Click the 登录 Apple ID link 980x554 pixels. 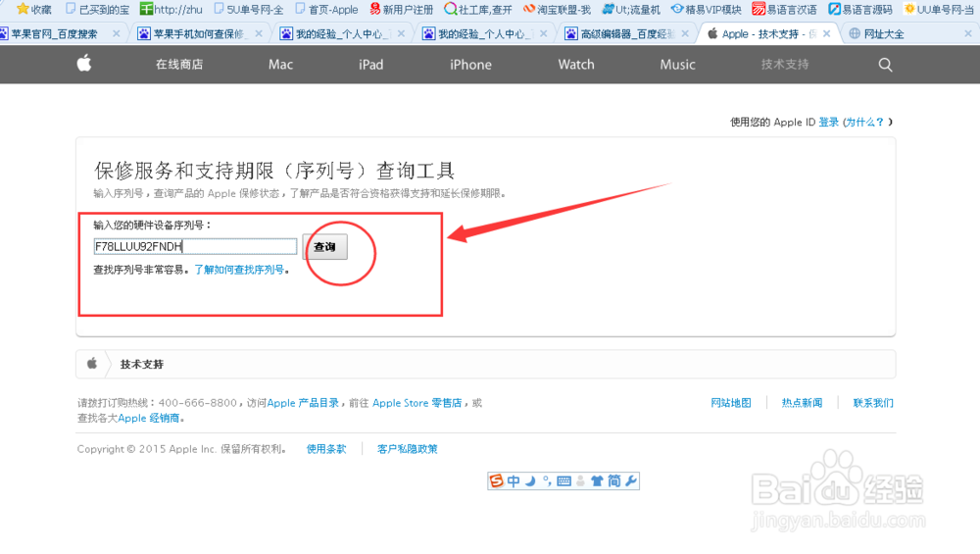[x=829, y=122]
